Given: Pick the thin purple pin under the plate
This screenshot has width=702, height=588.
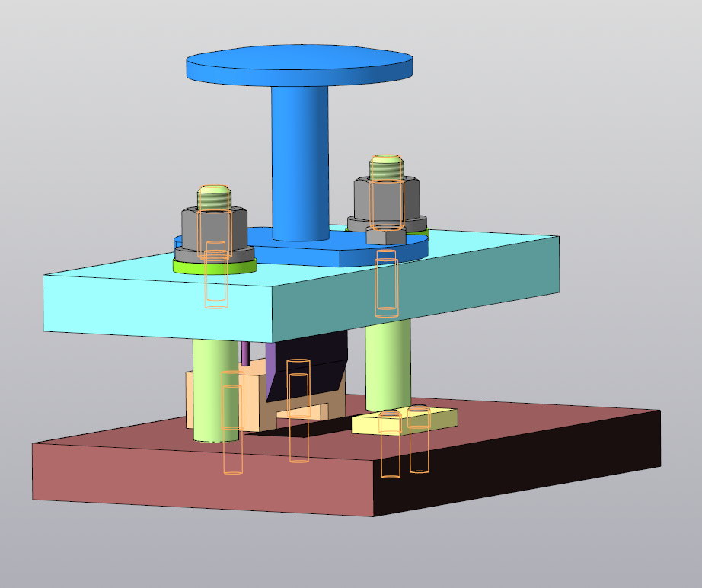Looking at the screenshot, I should (246, 353).
